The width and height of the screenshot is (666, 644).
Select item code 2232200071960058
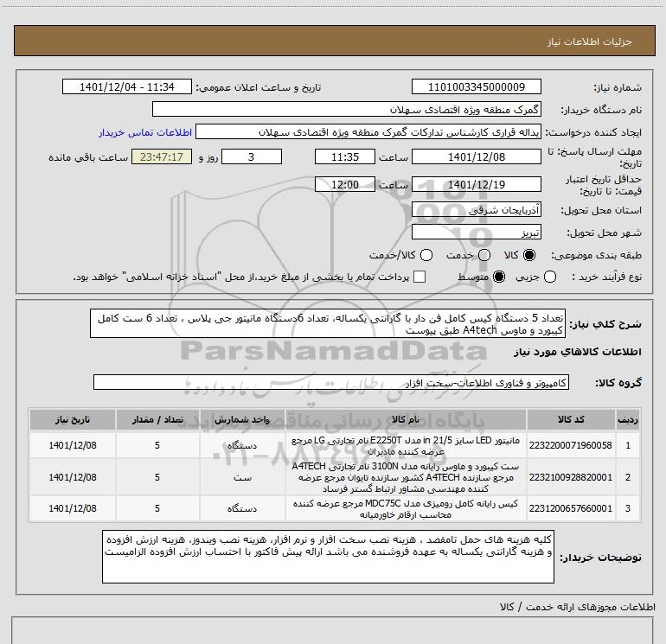coord(571,445)
